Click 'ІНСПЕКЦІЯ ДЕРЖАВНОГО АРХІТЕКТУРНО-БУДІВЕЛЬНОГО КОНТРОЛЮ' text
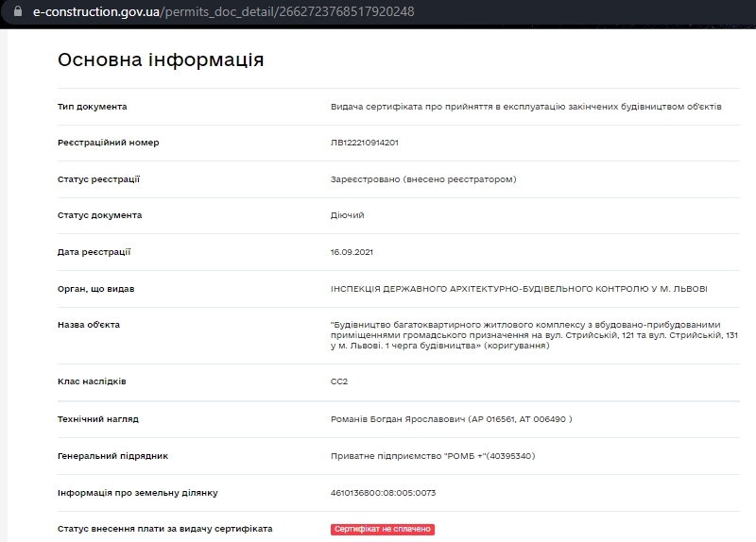 (519, 289)
